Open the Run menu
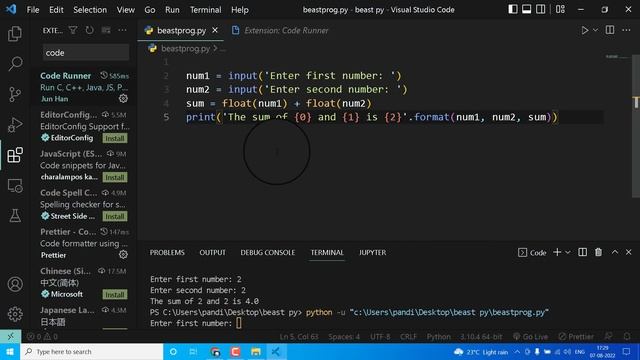Screen dimensions: 640x360 tap(172, 10)
